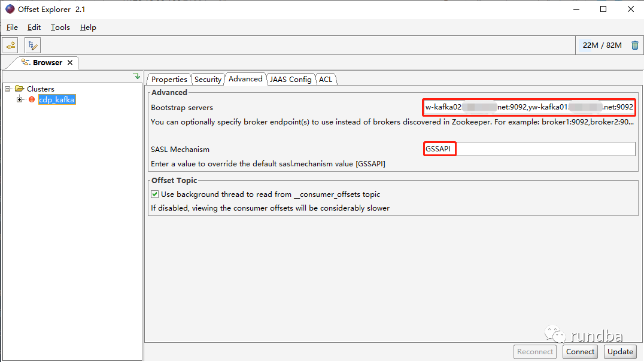Close the Browser tab
This screenshot has height=362, width=644.
coord(70,62)
